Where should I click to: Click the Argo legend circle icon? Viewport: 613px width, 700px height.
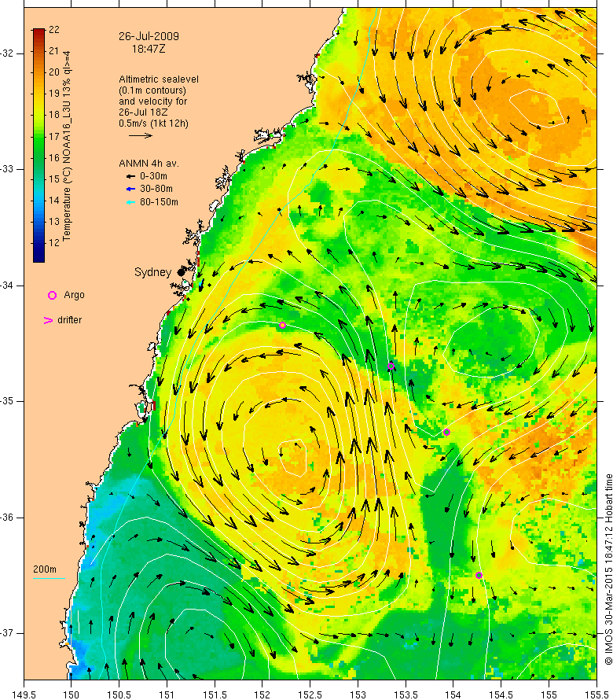point(52,295)
